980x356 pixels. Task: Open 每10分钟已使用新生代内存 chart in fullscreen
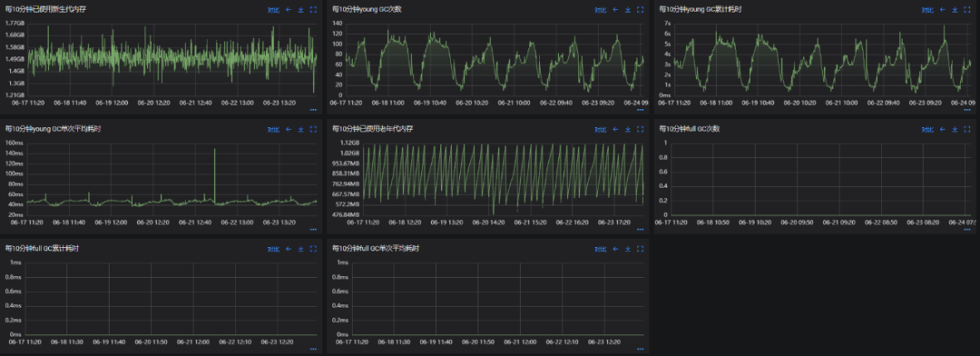[x=313, y=10]
